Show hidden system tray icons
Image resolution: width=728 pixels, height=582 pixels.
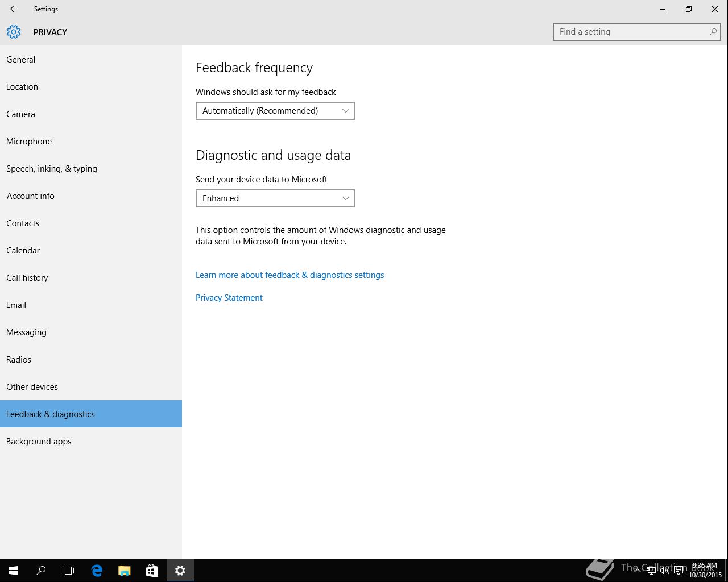638,571
